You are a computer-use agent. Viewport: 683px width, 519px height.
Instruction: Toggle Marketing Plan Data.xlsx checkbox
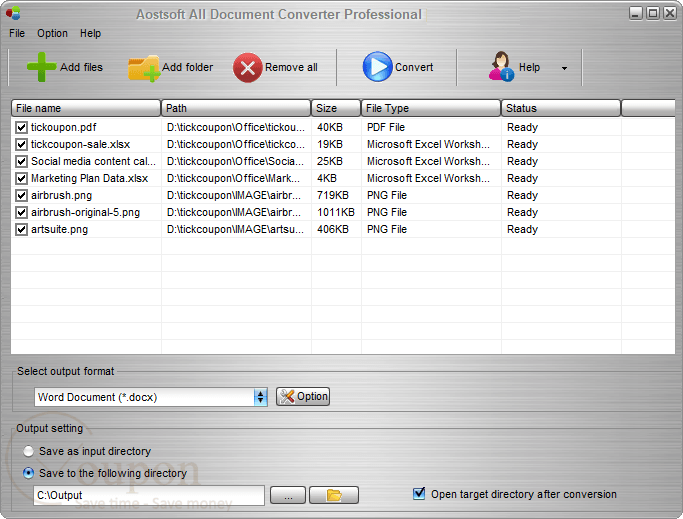(x=21, y=178)
